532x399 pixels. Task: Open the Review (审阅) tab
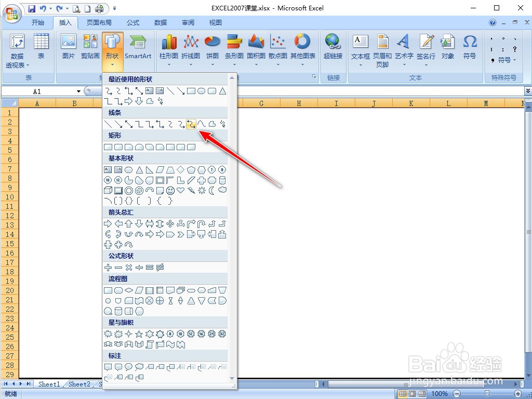[x=188, y=23]
